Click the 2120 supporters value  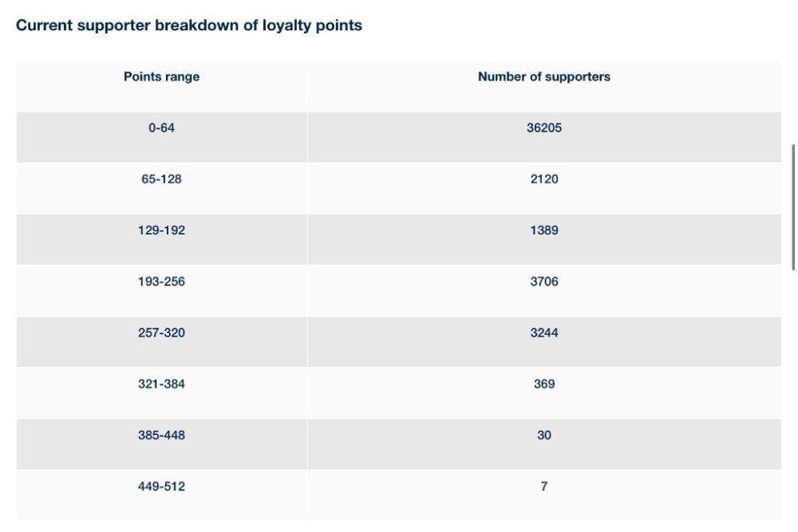pyautogui.click(x=544, y=179)
